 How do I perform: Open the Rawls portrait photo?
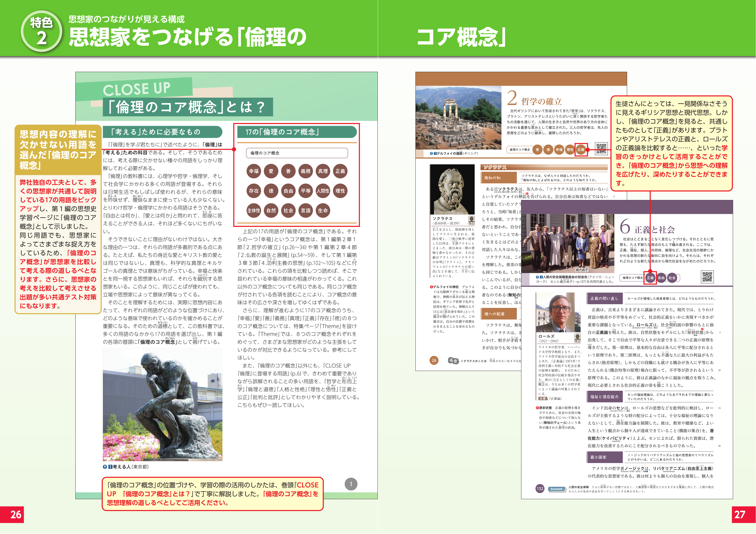(x=558, y=312)
